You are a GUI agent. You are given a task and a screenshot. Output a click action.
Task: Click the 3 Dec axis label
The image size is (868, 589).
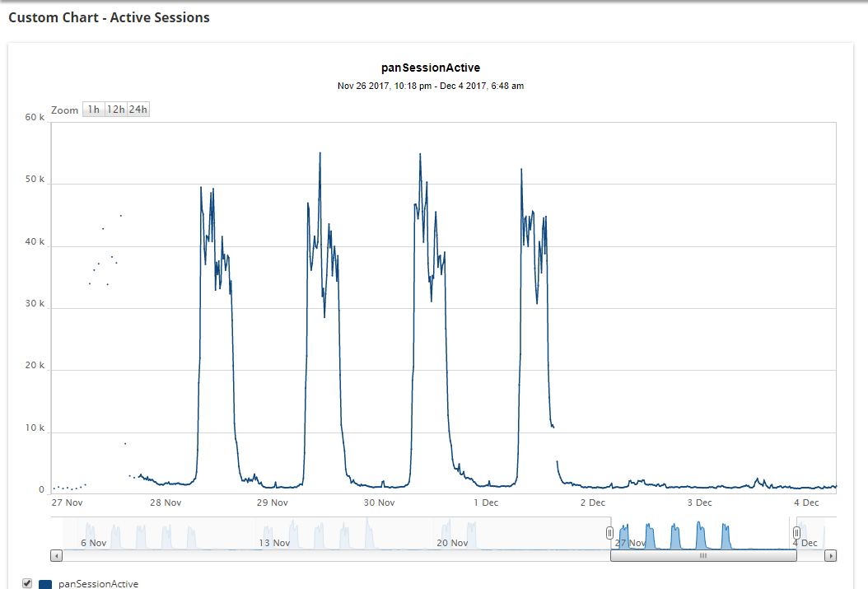coord(700,503)
